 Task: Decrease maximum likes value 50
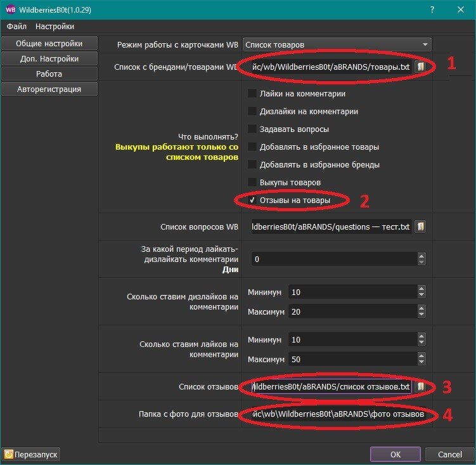(421, 362)
